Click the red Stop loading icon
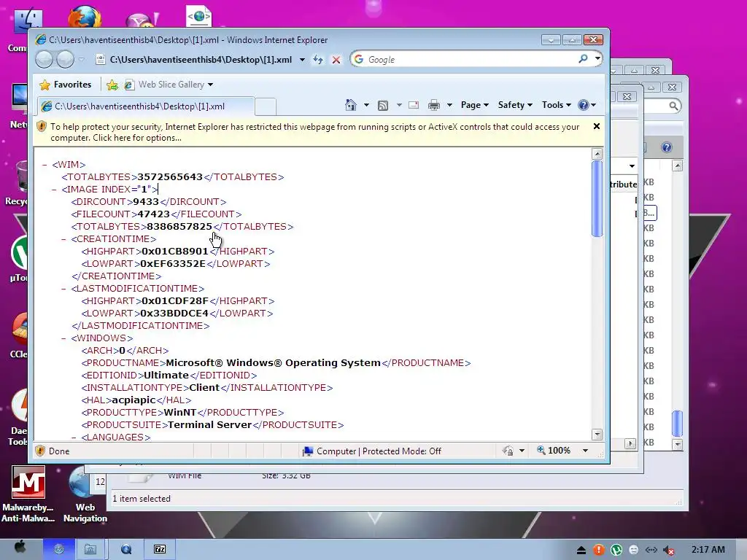The height and width of the screenshot is (560, 747). 336,60
